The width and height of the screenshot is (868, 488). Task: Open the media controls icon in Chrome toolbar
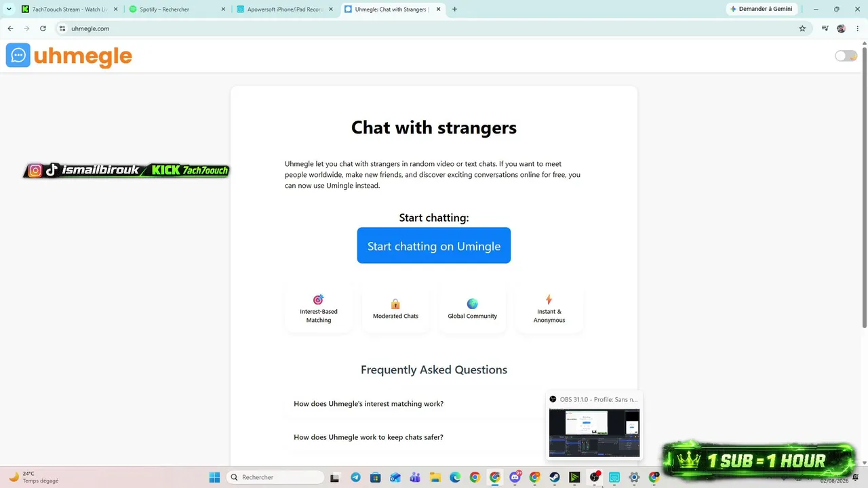pos(825,28)
